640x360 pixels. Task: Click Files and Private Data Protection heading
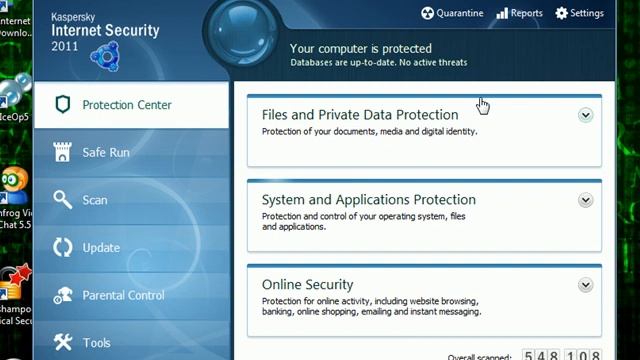point(360,115)
